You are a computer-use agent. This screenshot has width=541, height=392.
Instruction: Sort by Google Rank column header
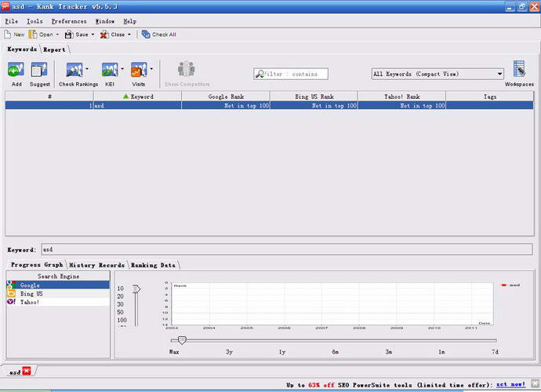pyautogui.click(x=226, y=96)
